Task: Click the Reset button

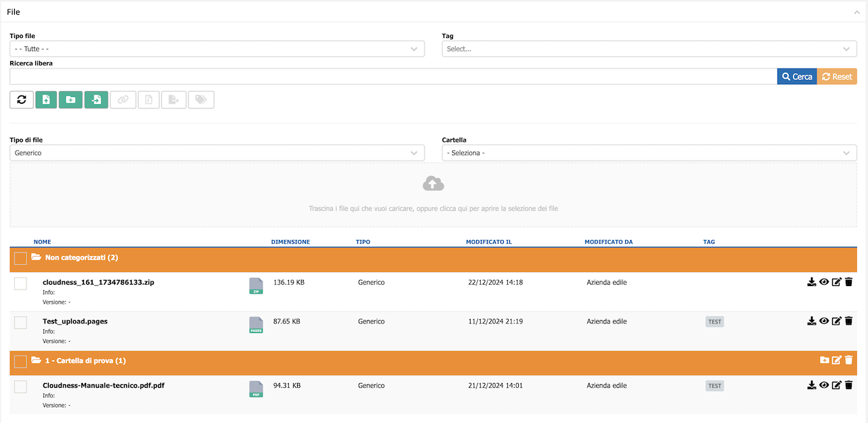Action: point(837,77)
